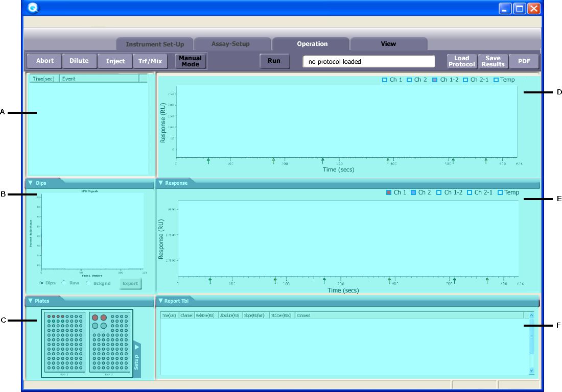The image size is (562, 392).
Task: Click the Event column header
Action: pyautogui.click(x=99, y=79)
